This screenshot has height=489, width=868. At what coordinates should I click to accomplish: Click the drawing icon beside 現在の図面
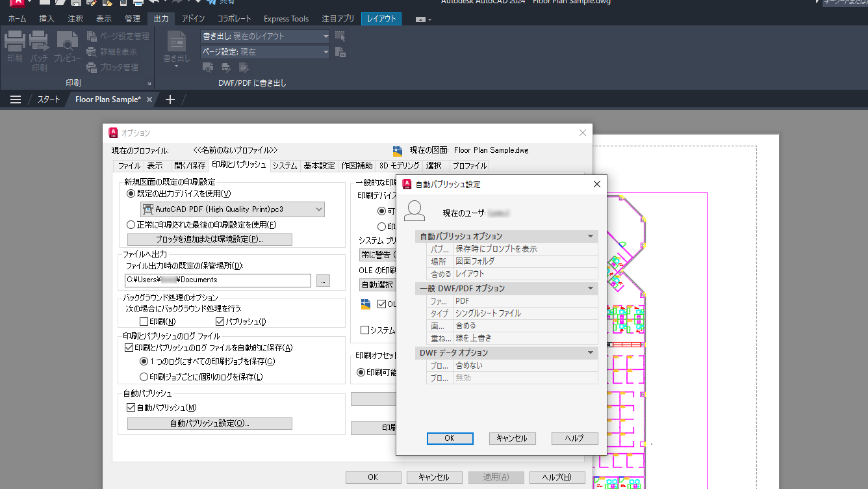(398, 150)
